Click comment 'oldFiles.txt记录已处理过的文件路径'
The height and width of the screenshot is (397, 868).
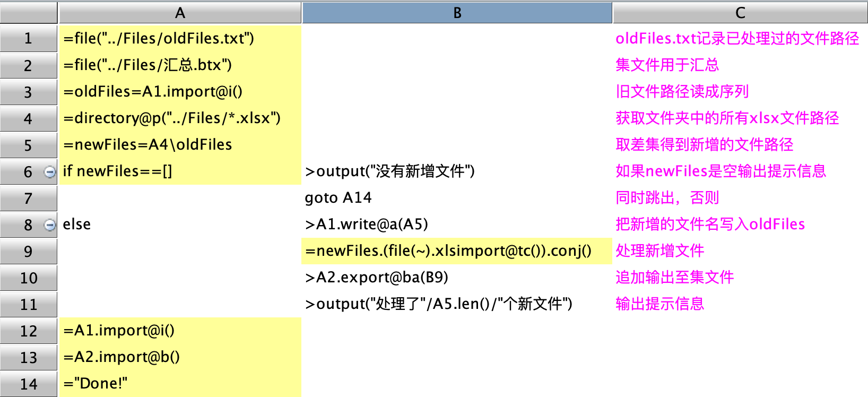(x=737, y=39)
